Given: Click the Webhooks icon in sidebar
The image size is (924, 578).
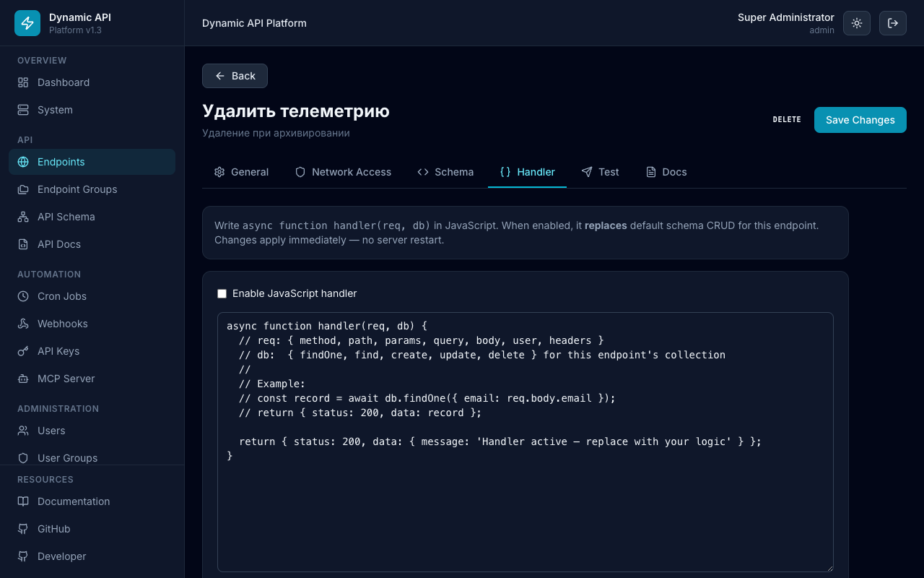Looking at the screenshot, I should click(23, 324).
